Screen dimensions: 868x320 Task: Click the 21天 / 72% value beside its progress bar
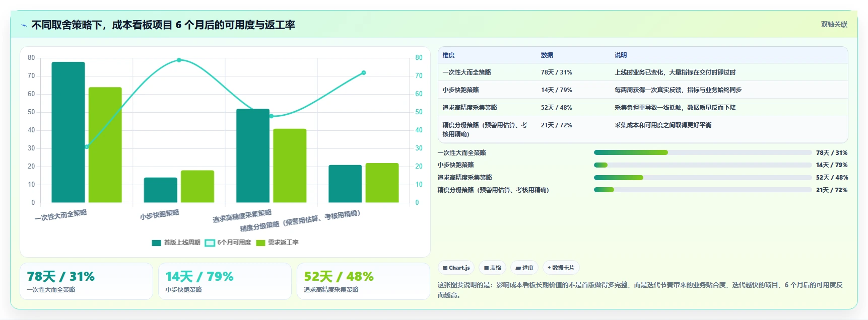832,190
